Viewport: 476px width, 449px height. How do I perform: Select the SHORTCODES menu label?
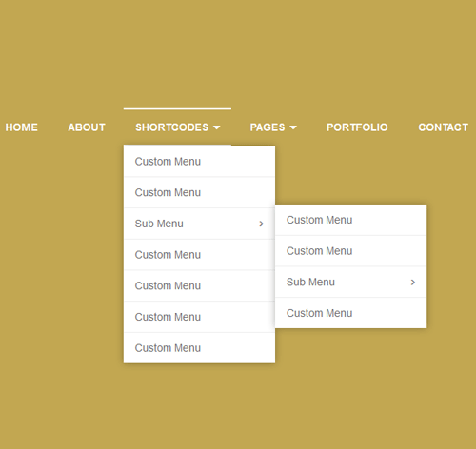(x=171, y=127)
